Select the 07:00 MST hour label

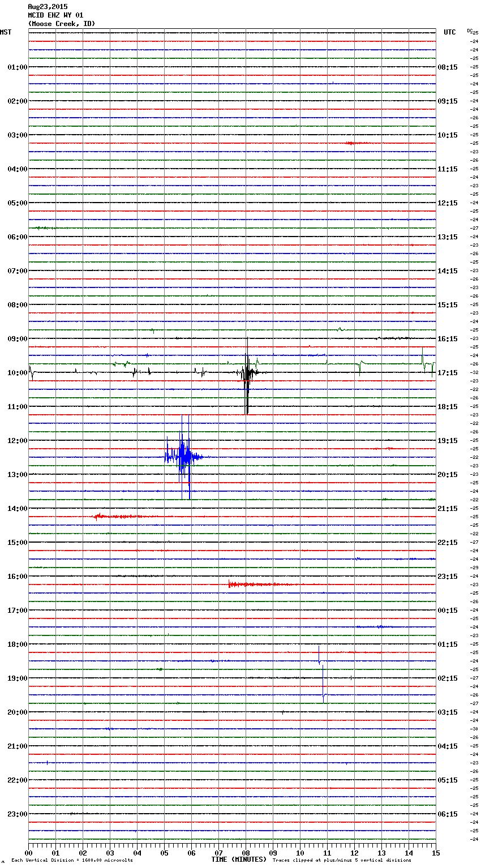click(x=17, y=271)
